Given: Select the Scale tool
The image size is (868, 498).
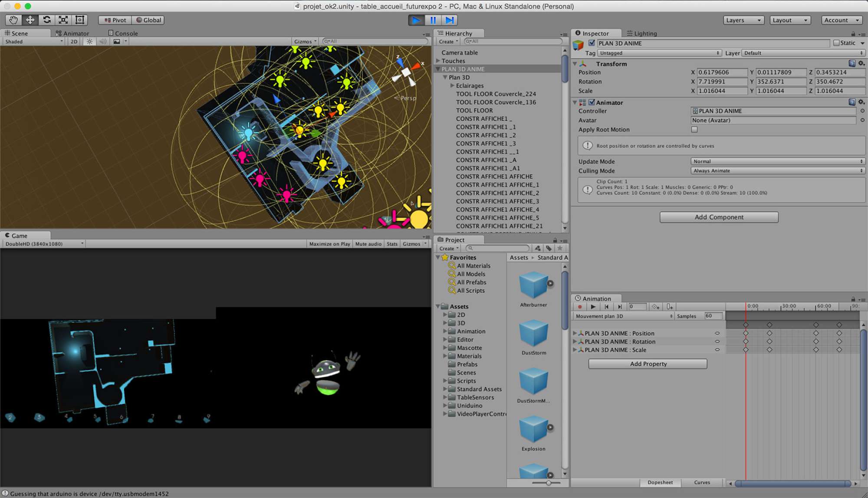Looking at the screenshot, I should 63,20.
